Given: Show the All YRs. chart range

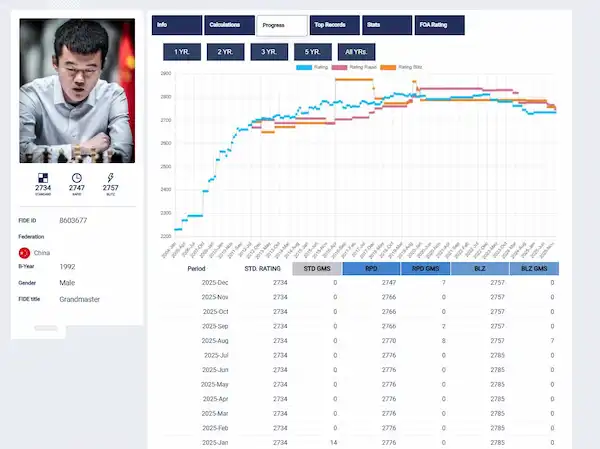Looking at the screenshot, I should click(x=356, y=52).
